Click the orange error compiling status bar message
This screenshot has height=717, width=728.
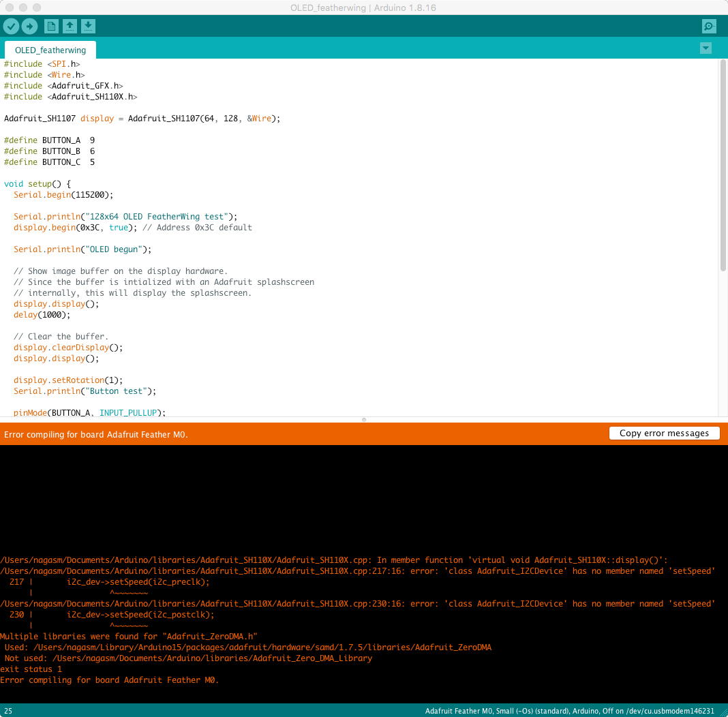96,435
